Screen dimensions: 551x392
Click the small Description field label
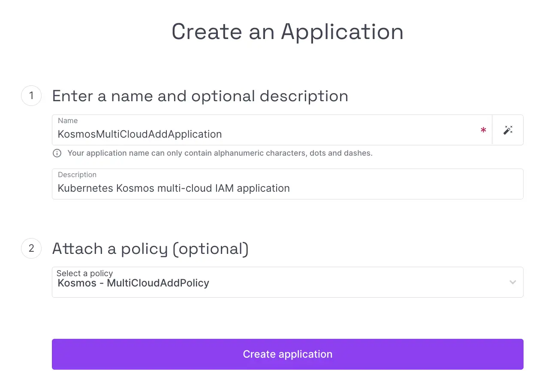click(x=77, y=175)
